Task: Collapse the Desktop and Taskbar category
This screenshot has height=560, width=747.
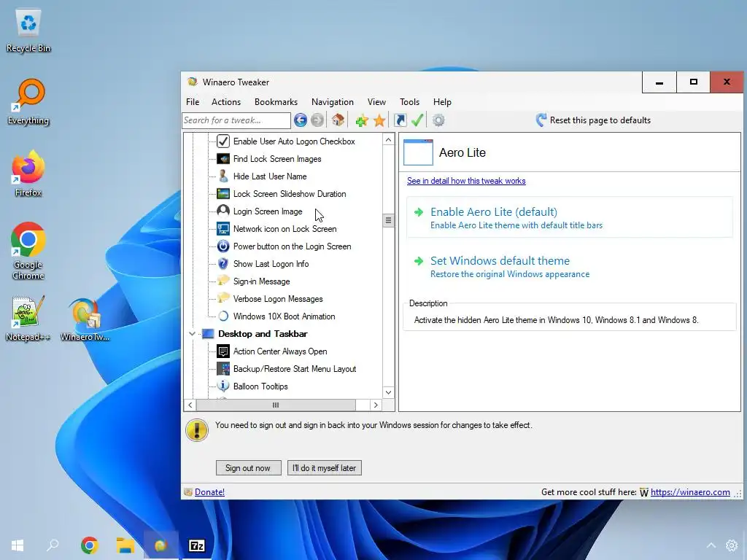Action: [x=192, y=334]
